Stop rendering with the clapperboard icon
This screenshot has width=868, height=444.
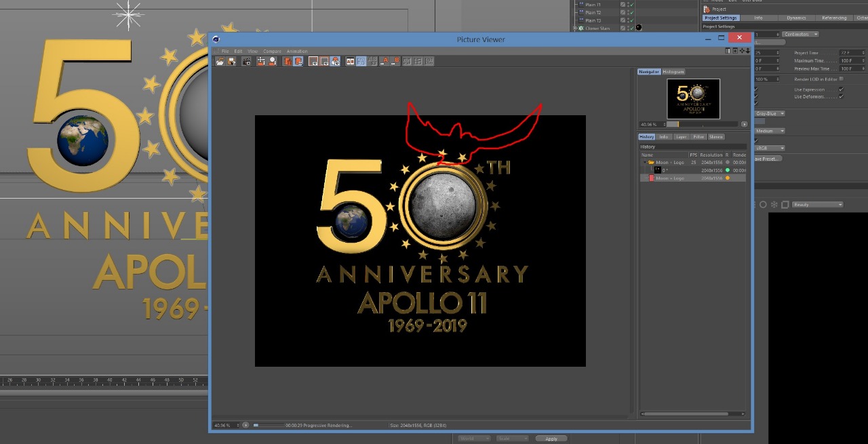click(x=247, y=61)
